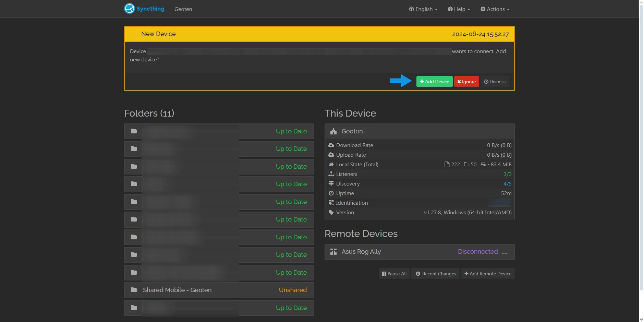Ignore the new device connection request
644x322 pixels.
(466, 81)
